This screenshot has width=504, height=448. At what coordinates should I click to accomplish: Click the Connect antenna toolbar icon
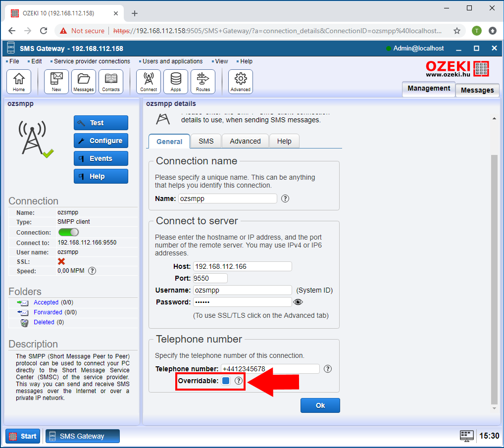149,81
